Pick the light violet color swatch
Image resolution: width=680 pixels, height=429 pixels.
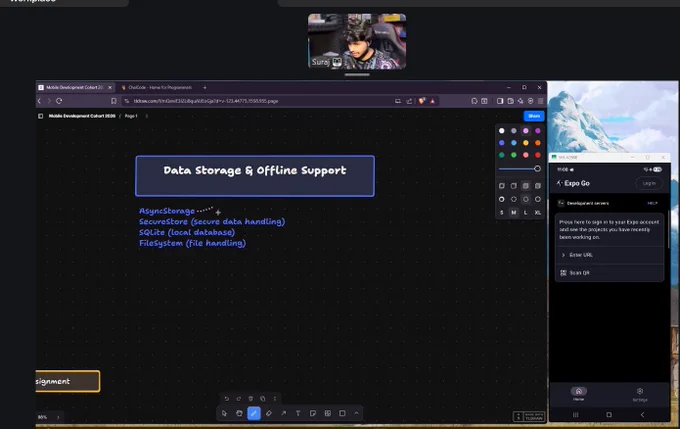click(x=526, y=131)
